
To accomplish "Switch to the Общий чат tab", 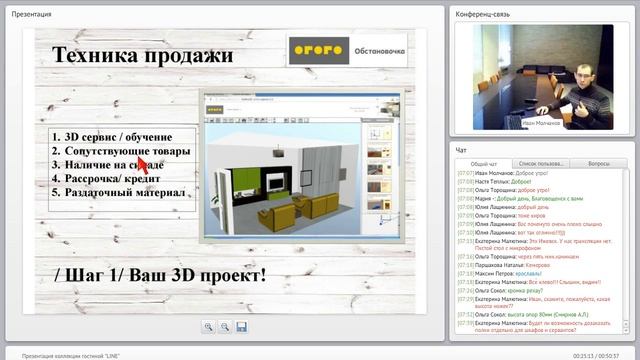I will 484,164.
